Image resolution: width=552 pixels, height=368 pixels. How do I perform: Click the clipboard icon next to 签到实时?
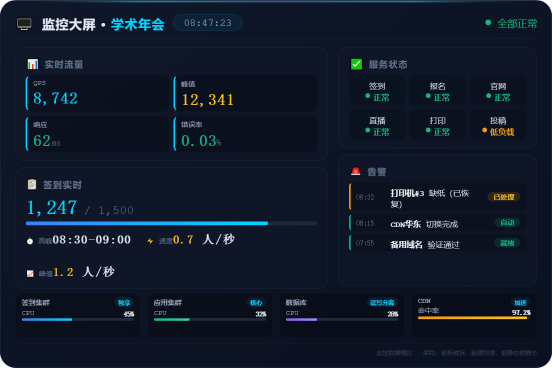32,184
